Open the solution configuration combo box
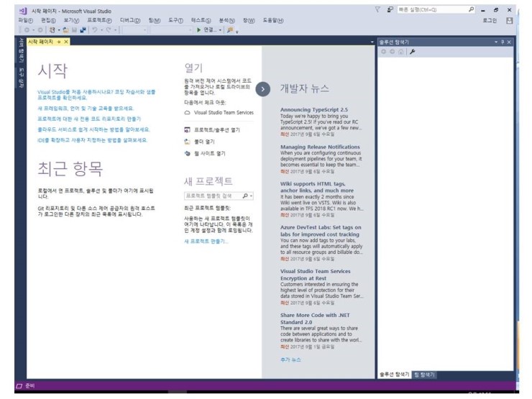Image resolution: width=532 pixels, height=399 pixels. pos(134,30)
